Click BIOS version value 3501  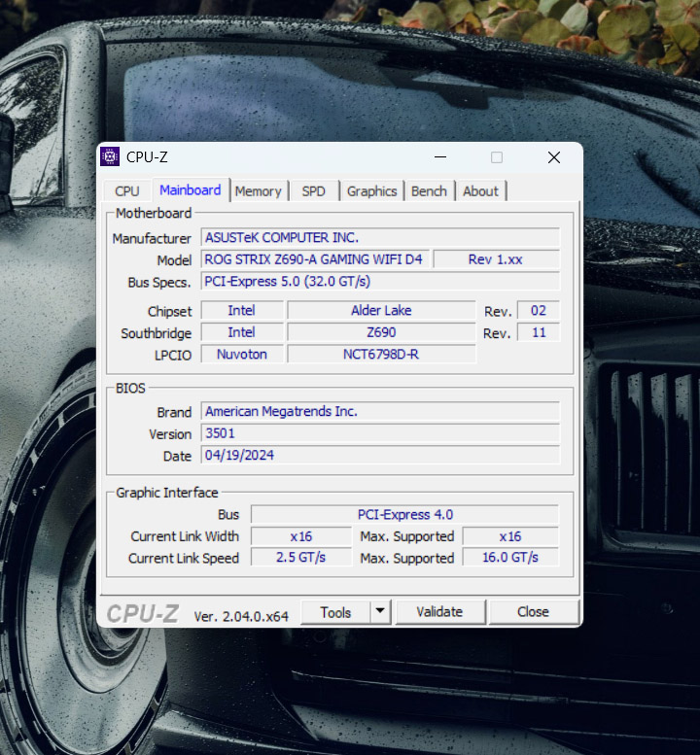point(380,433)
